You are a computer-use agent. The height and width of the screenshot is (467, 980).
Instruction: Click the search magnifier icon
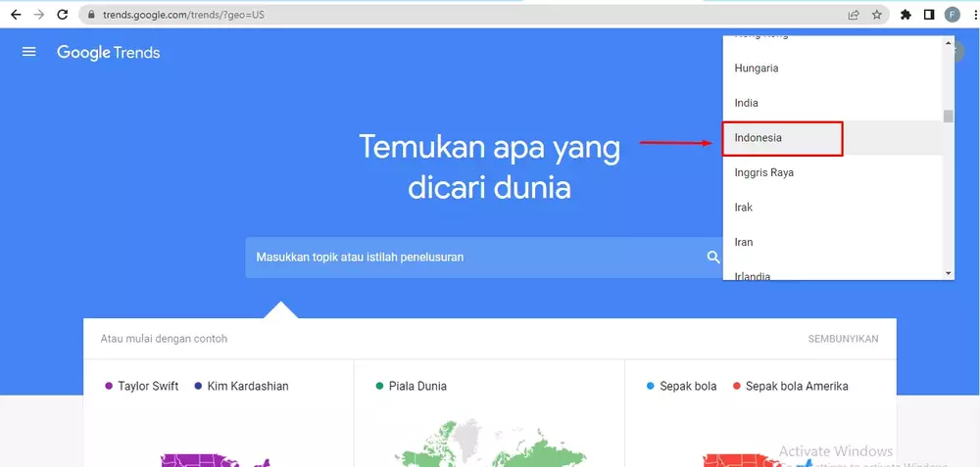713,257
